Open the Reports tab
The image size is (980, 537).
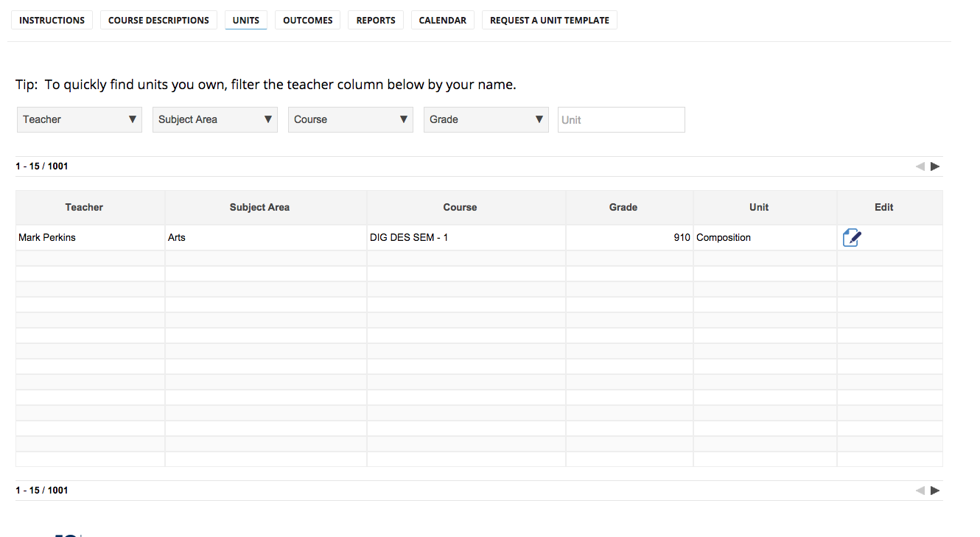coord(376,21)
